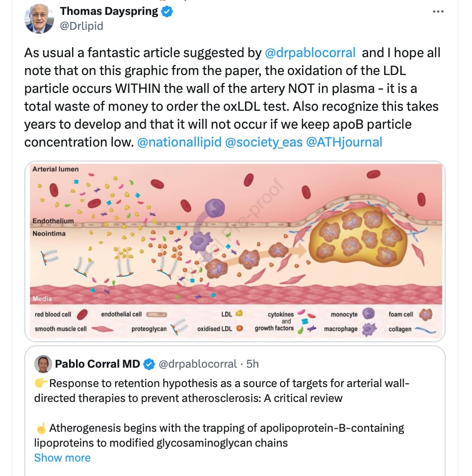Viewport: 472px width, 476px height.
Task: Click the blue verified badge beside Thomas Dayspring
Action: [x=167, y=11]
